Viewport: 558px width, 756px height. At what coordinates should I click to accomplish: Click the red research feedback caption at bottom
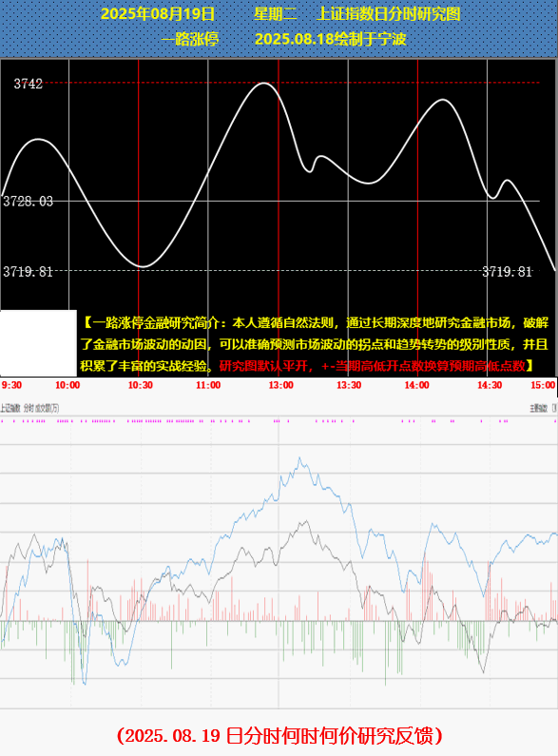pos(279,736)
